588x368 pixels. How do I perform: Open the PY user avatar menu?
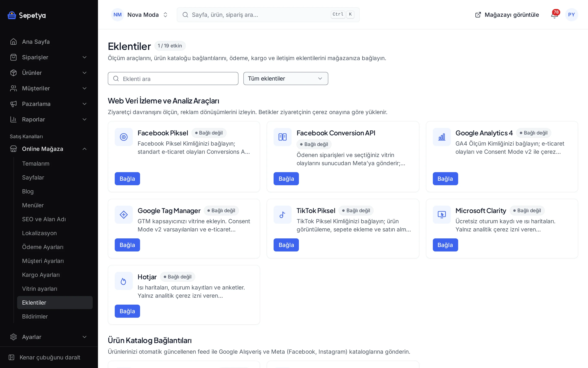click(571, 15)
